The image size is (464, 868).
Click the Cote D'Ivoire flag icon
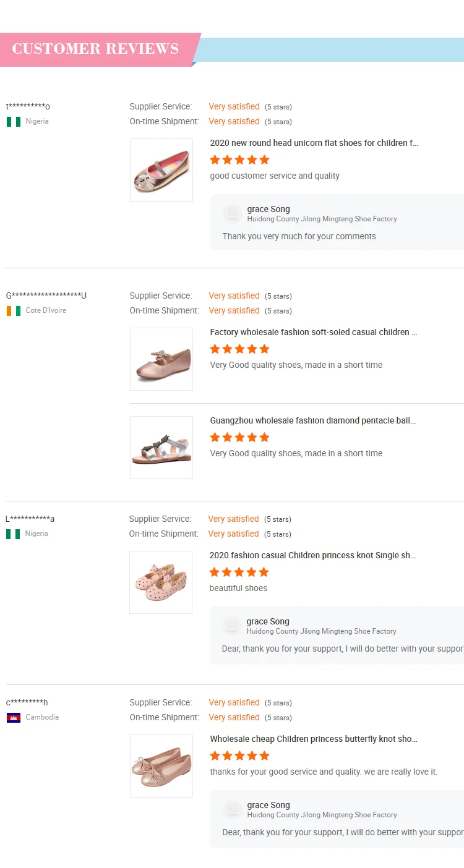point(14,311)
